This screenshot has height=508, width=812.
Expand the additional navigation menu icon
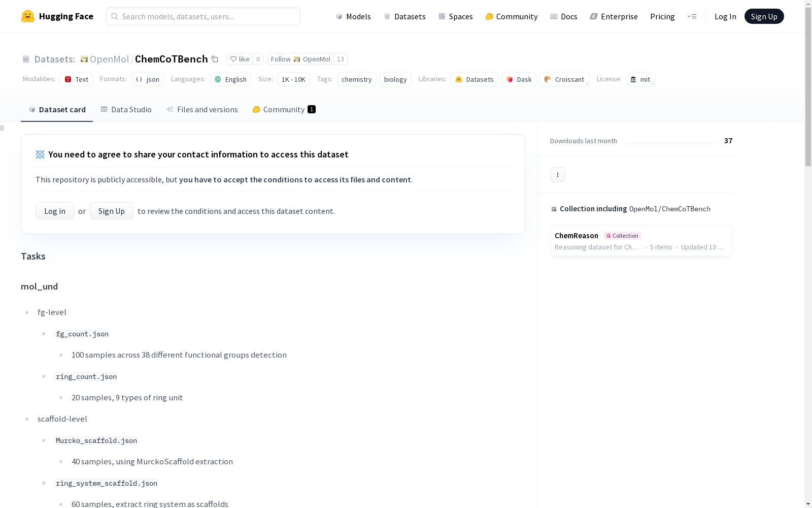(692, 16)
